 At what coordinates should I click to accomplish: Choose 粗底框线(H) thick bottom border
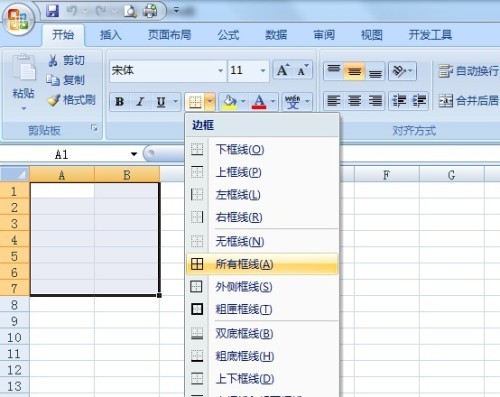point(262,356)
